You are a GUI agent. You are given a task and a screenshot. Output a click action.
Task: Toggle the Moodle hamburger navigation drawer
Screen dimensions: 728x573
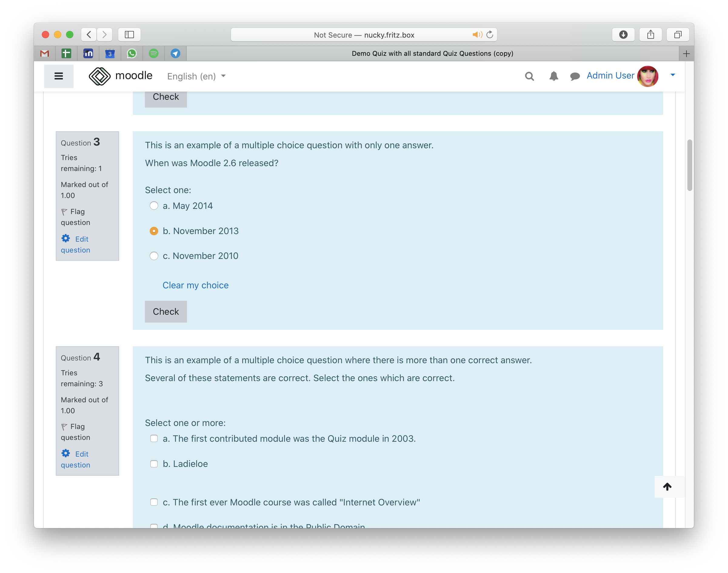[x=59, y=76]
